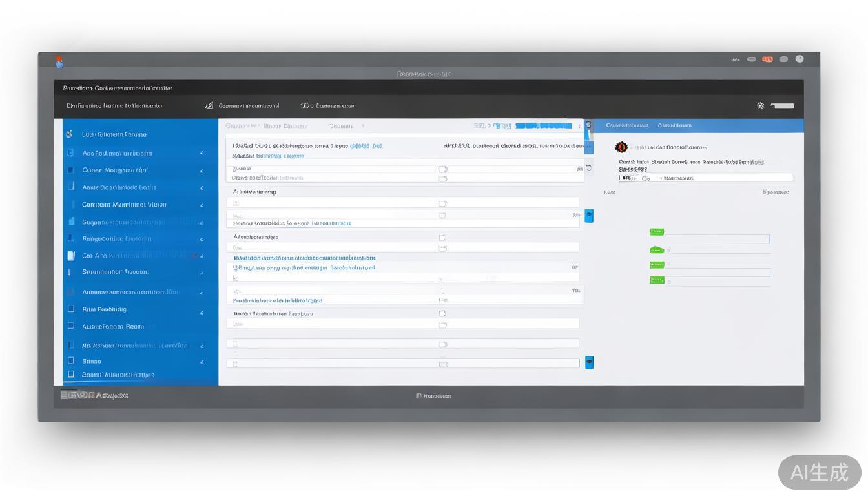Click the gear icon in the dark toolbar
The width and height of the screenshot is (868, 496).
pyautogui.click(x=760, y=106)
